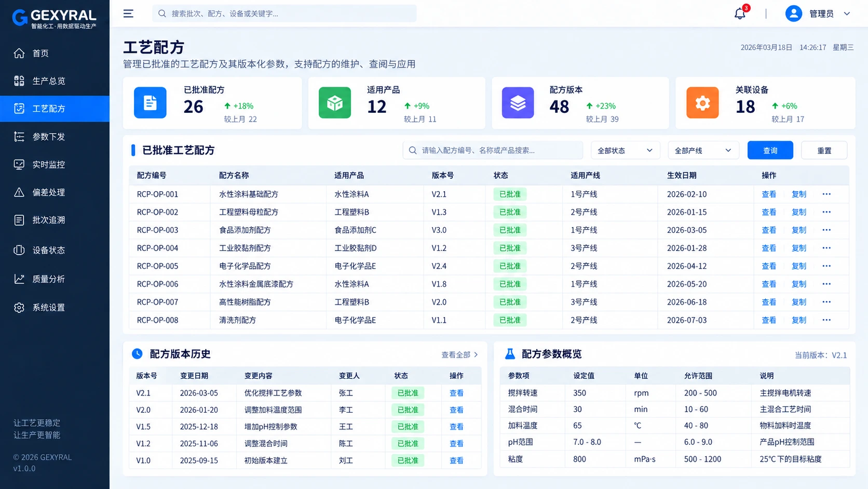Copy recipe RCP-OP-007 via 复制
The width and height of the screenshot is (868, 489).
(x=798, y=302)
